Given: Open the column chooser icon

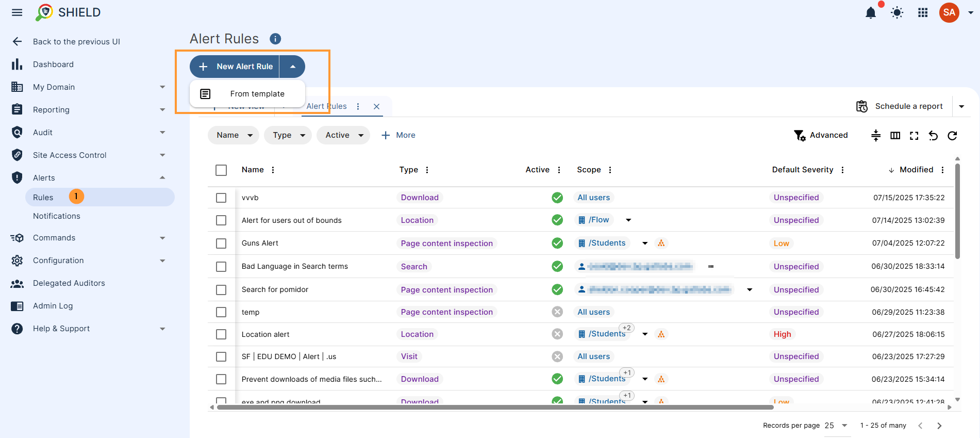Looking at the screenshot, I should coord(895,135).
